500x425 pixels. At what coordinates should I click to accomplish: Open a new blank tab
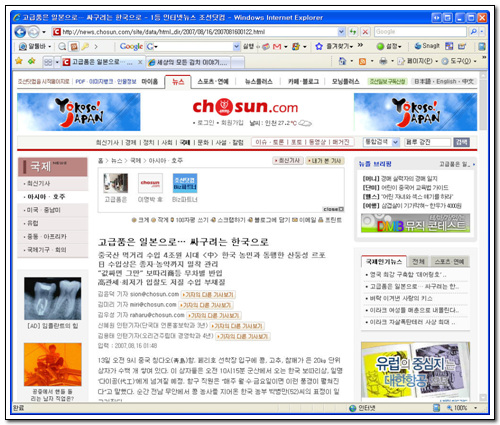237,62
